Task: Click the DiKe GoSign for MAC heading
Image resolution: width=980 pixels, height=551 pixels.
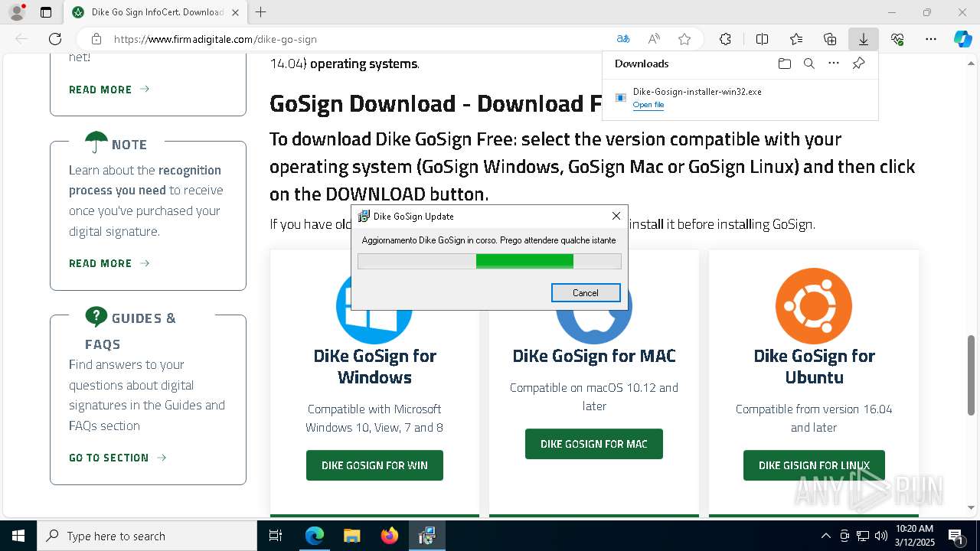Action: [x=594, y=356]
